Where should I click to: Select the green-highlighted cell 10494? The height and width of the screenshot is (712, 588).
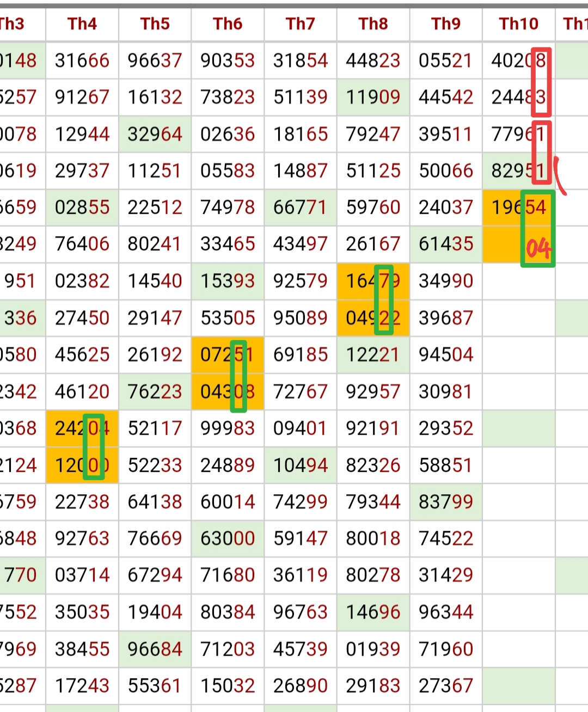tap(301, 465)
